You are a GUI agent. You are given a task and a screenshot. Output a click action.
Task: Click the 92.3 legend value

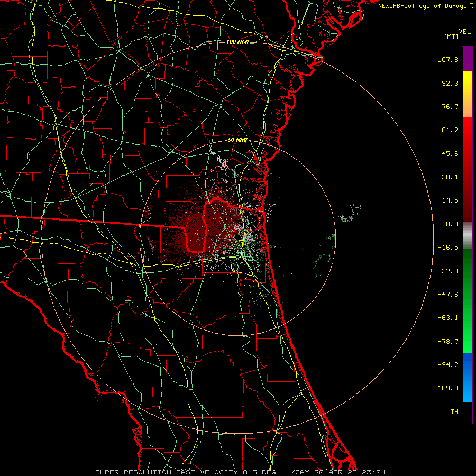[x=450, y=83]
